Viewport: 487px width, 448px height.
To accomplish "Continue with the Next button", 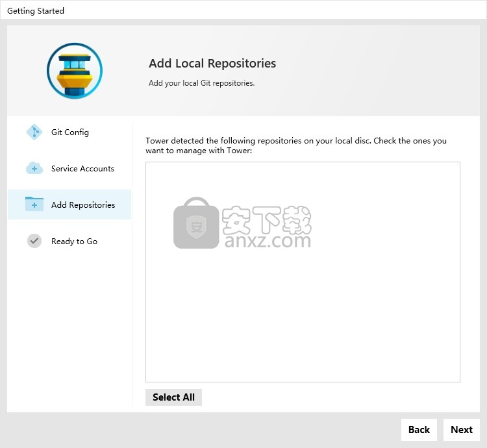I will [462, 430].
